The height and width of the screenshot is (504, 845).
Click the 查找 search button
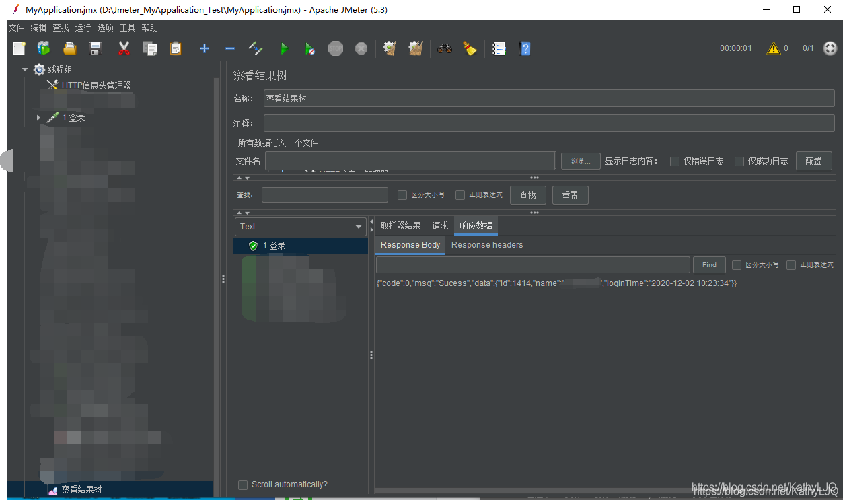click(527, 195)
